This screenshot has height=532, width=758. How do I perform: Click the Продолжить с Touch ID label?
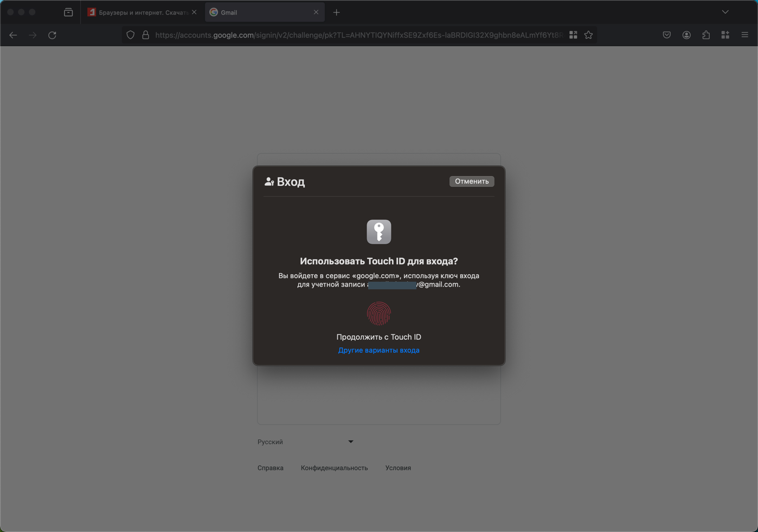pyautogui.click(x=379, y=337)
